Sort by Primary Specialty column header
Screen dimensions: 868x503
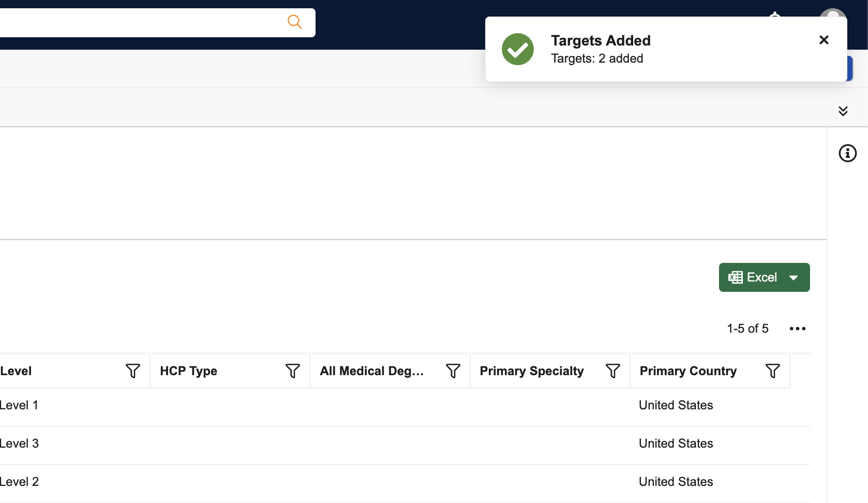tap(531, 371)
